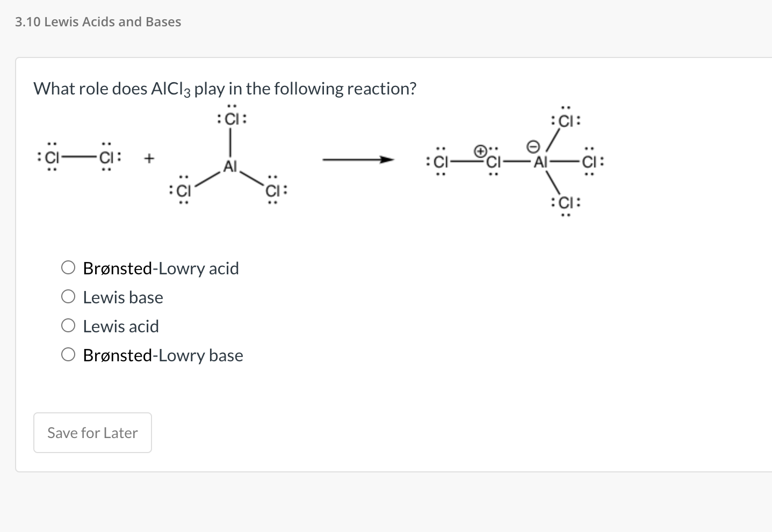Click the question text about AlCl3
This screenshot has height=532, width=772.
[x=225, y=88]
